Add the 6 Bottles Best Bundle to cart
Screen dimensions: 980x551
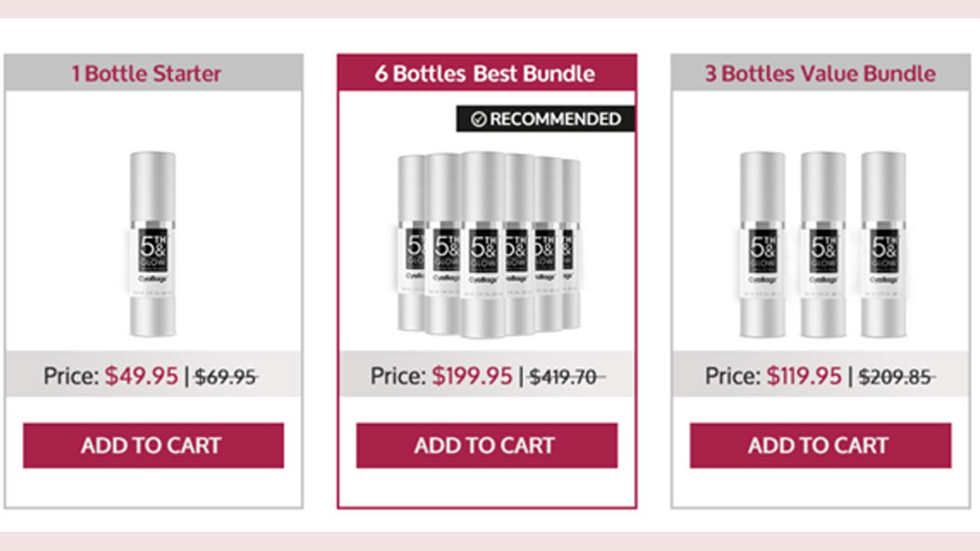(x=486, y=445)
